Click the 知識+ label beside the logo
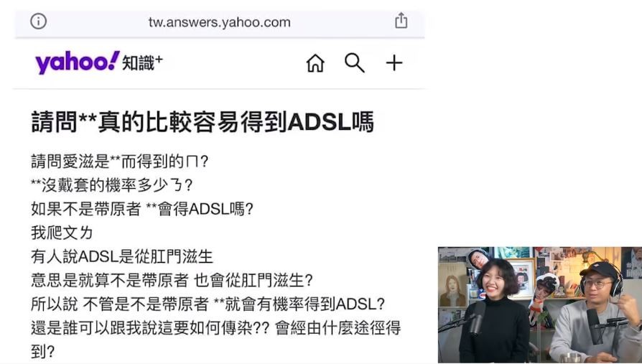642x364 pixels. click(142, 63)
